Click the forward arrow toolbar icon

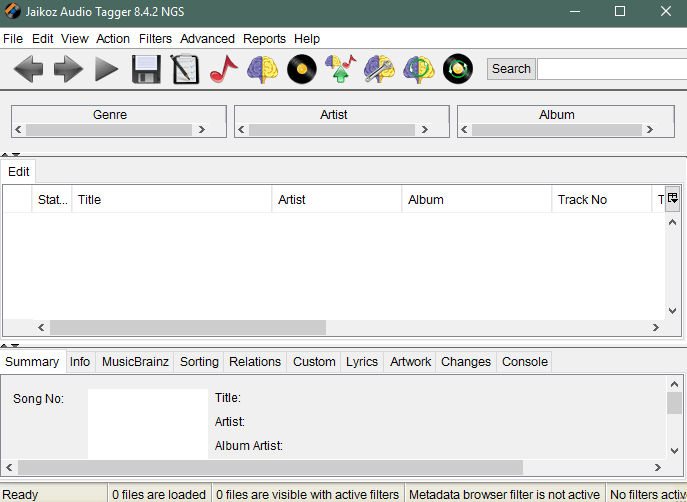[68, 69]
